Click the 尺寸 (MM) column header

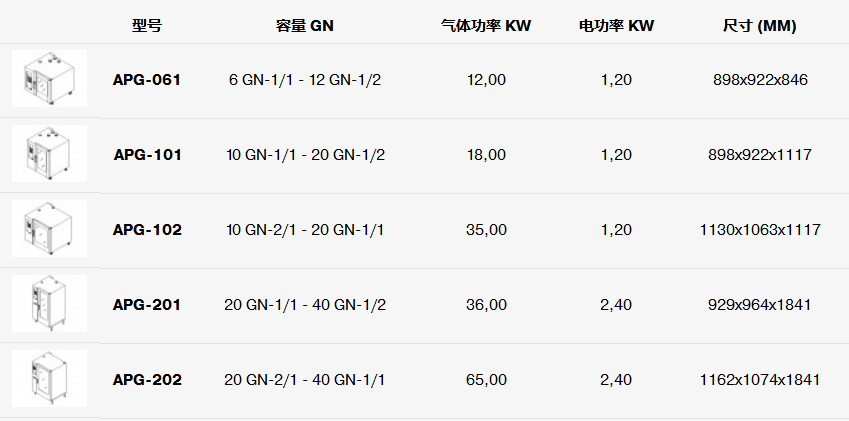pos(760,26)
